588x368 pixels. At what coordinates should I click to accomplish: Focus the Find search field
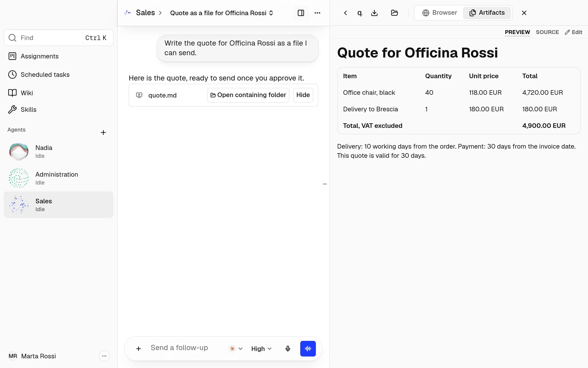tap(58, 38)
